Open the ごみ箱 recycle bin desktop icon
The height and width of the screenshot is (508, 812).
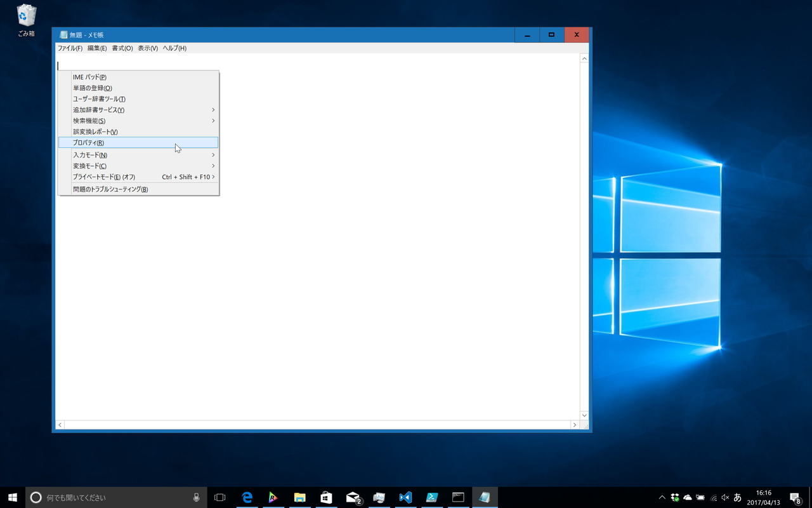tap(26, 20)
